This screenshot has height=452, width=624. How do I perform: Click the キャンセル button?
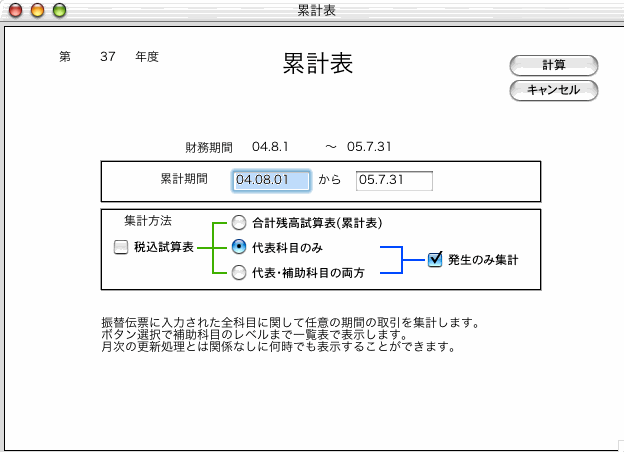point(553,90)
